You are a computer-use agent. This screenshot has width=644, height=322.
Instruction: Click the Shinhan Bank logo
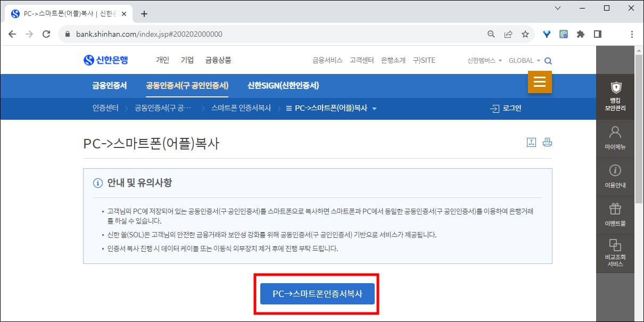[x=106, y=60]
